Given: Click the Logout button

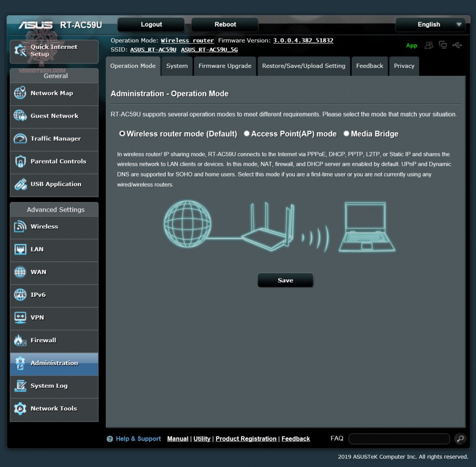Looking at the screenshot, I should [151, 25].
